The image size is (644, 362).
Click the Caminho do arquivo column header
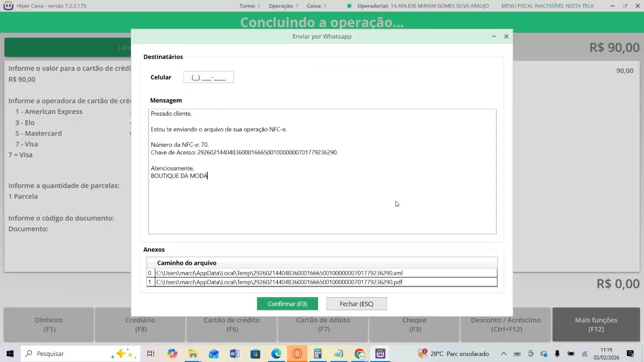pyautogui.click(x=187, y=263)
